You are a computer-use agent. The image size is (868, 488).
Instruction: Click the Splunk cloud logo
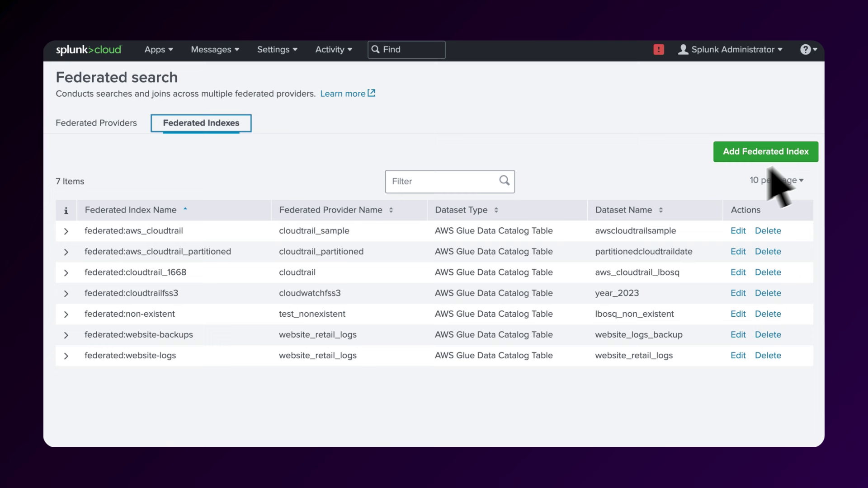(x=89, y=50)
